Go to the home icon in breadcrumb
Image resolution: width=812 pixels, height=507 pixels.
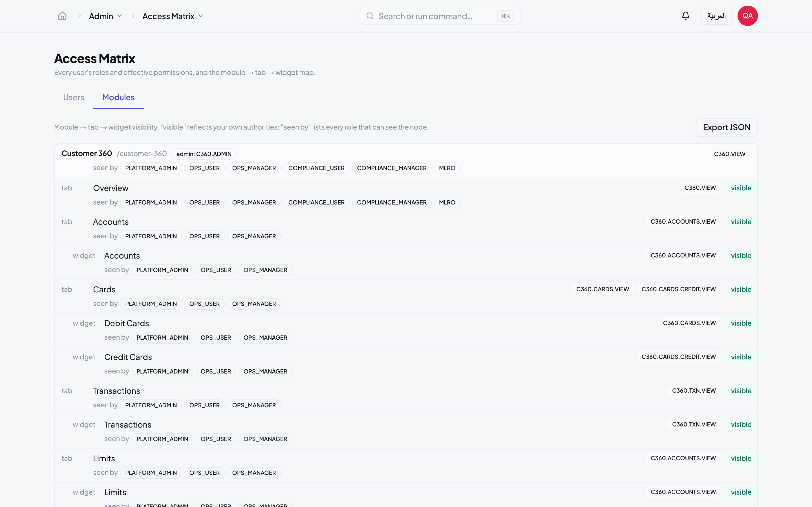[62, 16]
